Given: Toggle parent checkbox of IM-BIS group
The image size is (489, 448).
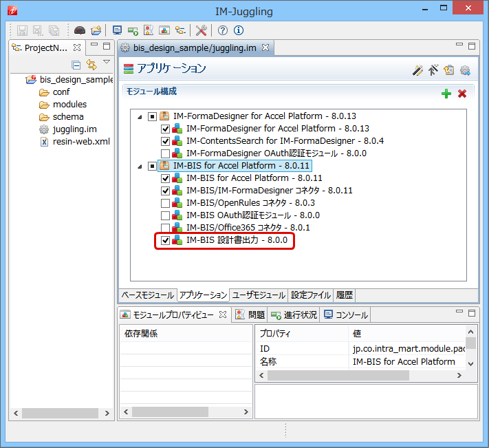Looking at the screenshot, I should pyautogui.click(x=152, y=166).
